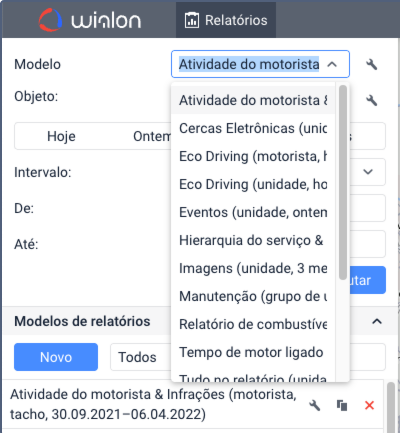Open the wrench settings beside Objeto
Screen dimensions: 400x433
point(372,100)
